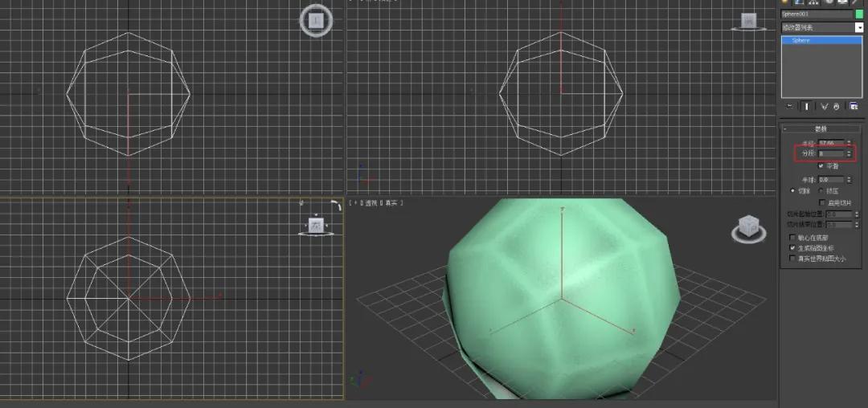Select Sphere in the modifier stack
This screenshot has height=408, width=868.
click(821, 40)
